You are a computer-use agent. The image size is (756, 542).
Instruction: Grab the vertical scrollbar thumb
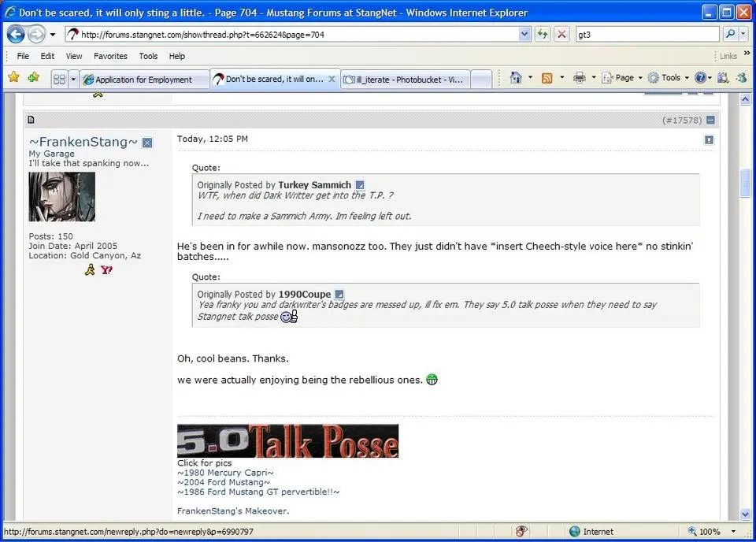(x=746, y=183)
